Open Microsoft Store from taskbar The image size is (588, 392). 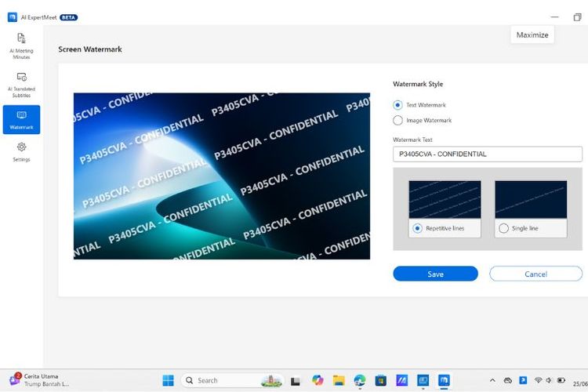[x=381, y=380]
